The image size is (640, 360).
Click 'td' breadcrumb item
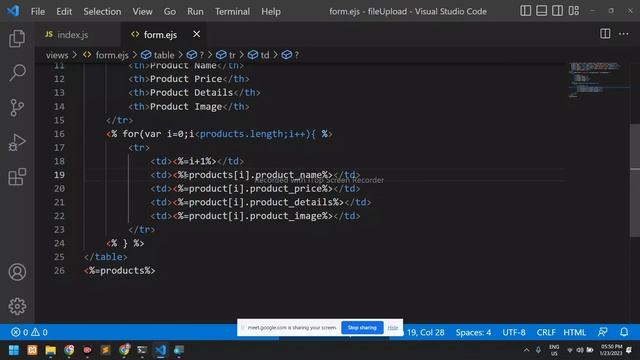[264, 55]
